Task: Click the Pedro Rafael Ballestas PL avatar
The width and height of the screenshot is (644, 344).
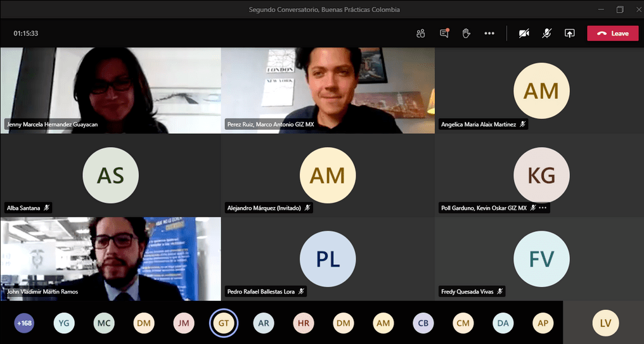Action: pyautogui.click(x=327, y=258)
